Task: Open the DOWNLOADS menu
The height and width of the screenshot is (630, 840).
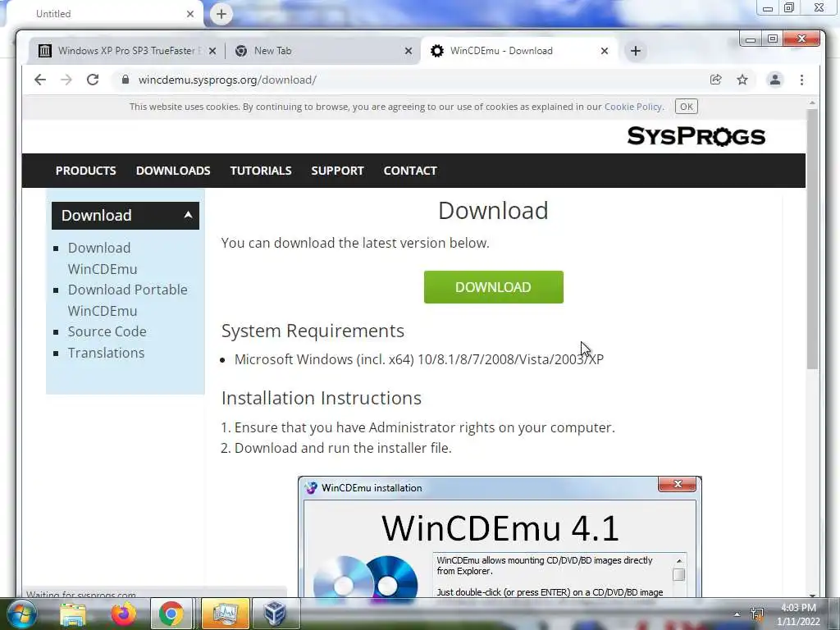Action: pyautogui.click(x=173, y=171)
